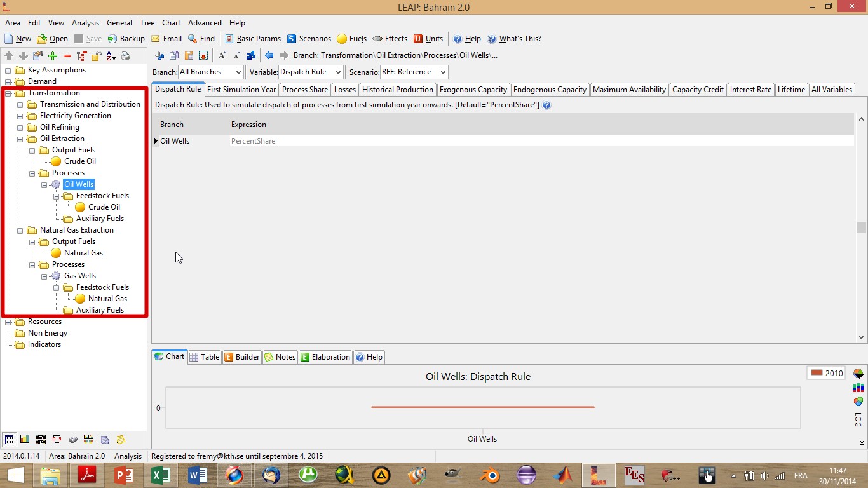Expand the Demand tree node
Screen dimensions: 868x488
point(8,81)
